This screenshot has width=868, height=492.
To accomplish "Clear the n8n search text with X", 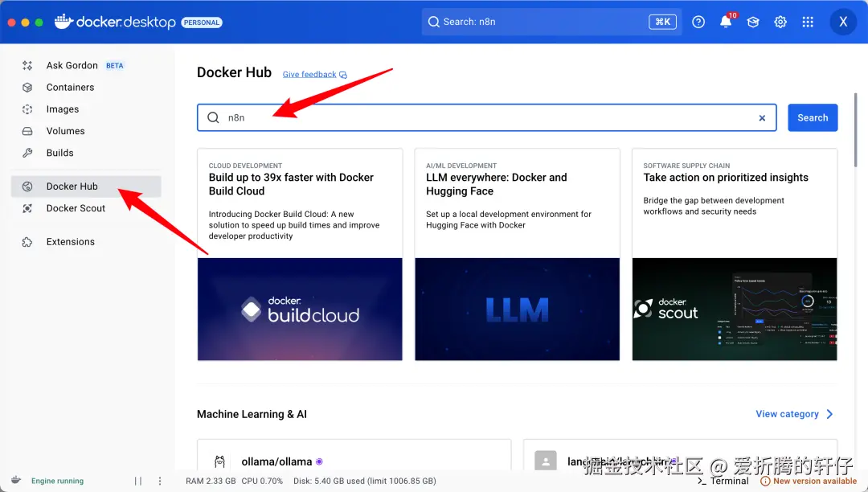I will (x=762, y=118).
